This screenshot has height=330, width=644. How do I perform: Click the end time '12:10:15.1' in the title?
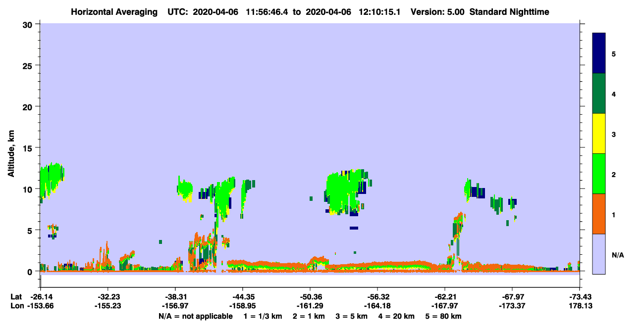coord(379,12)
